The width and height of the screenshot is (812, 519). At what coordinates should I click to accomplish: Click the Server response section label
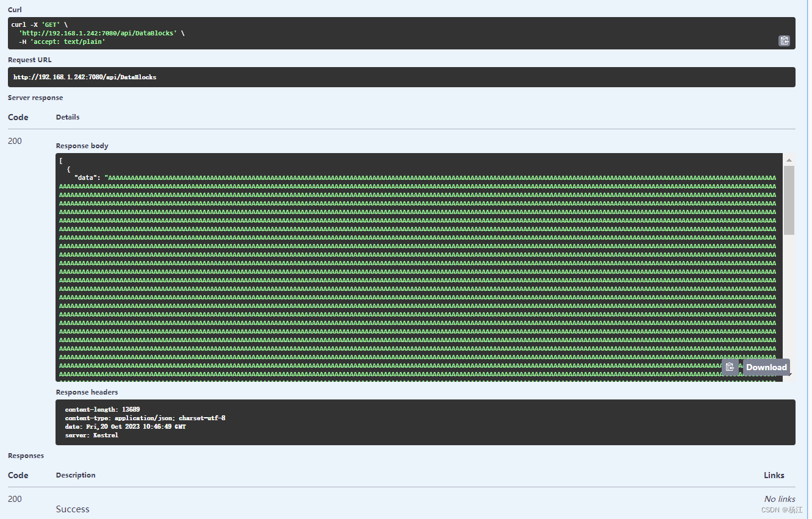point(35,97)
